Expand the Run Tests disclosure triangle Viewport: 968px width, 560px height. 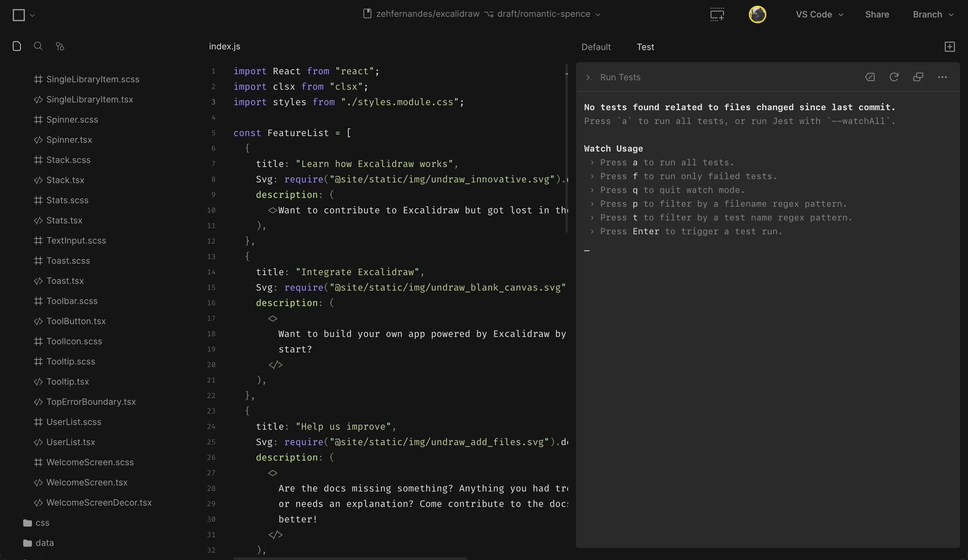click(x=588, y=77)
